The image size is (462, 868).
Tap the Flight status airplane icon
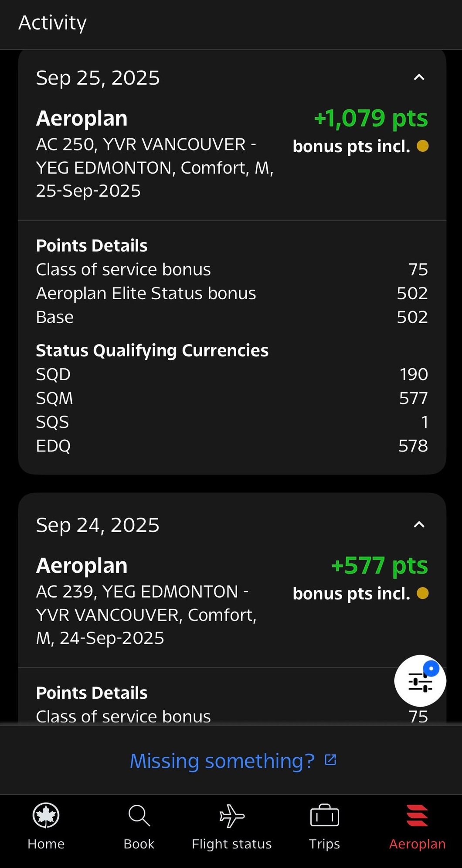(x=232, y=816)
